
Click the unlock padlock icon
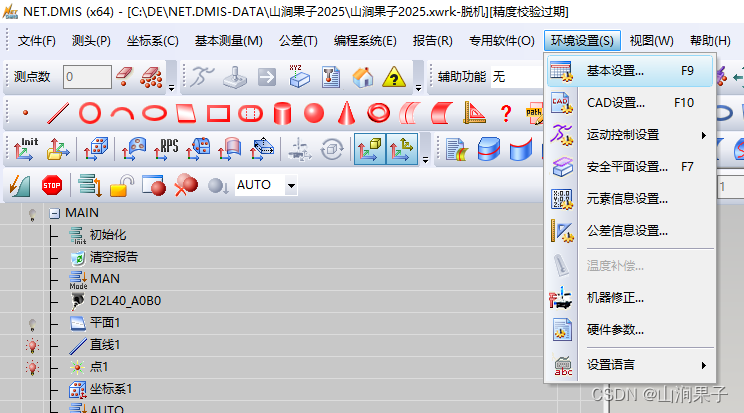click(x=121, y=185)
